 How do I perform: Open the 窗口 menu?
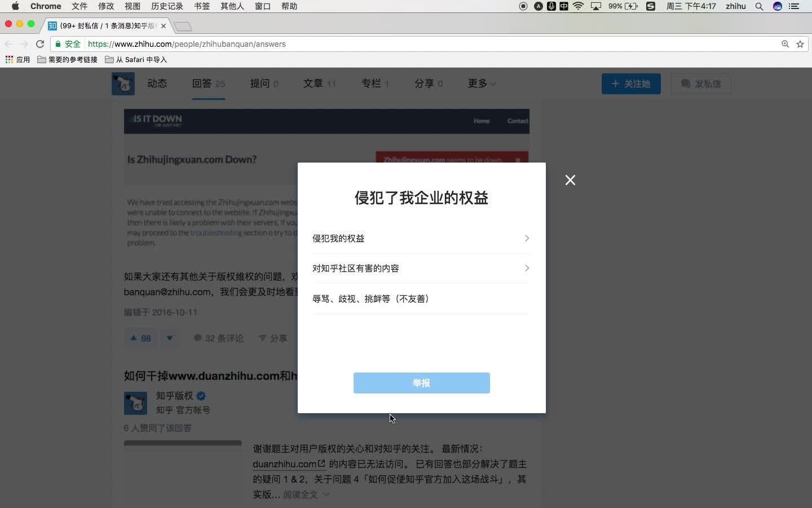pyautogui.click(x=263, y=6)
